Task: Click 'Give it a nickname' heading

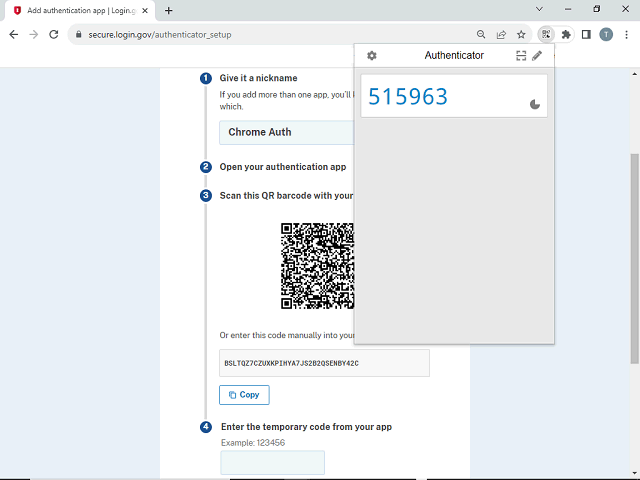Action: coord(258,78)
